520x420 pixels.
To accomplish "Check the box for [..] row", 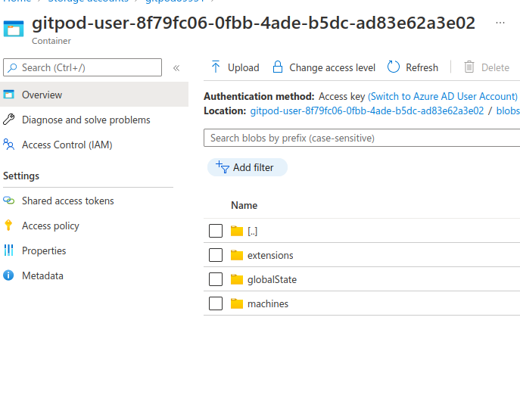I will 216,231.
